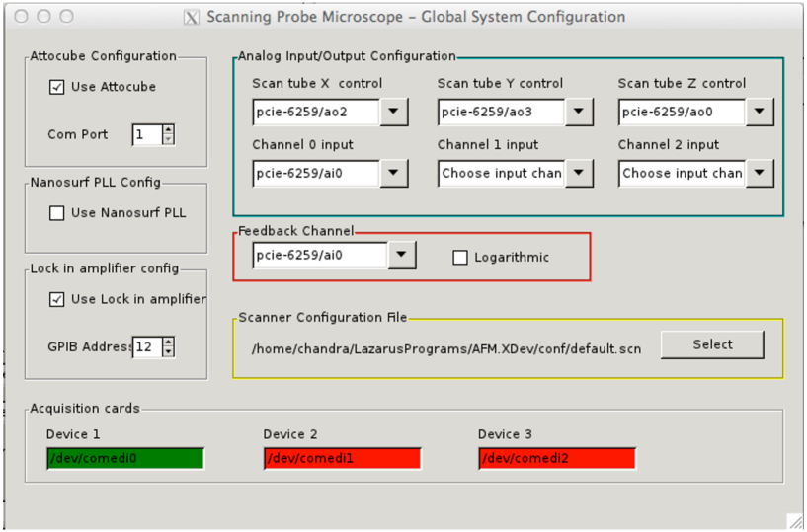Enable the Logarithmic feedback checkbox
This screenshot has width=807, height=532.
click(459, 258)
